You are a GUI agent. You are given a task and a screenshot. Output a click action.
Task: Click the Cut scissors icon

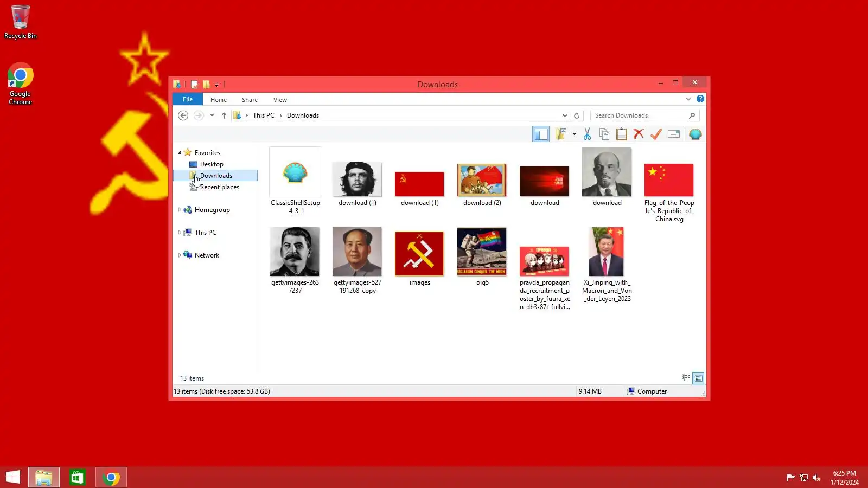pyautogui.click(x=587, y=134)
